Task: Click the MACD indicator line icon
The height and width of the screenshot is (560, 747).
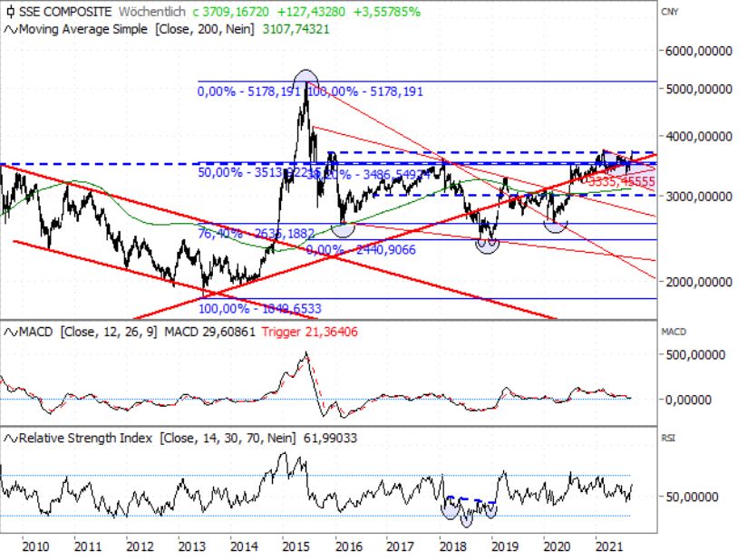Action: [x=11, y=332]
